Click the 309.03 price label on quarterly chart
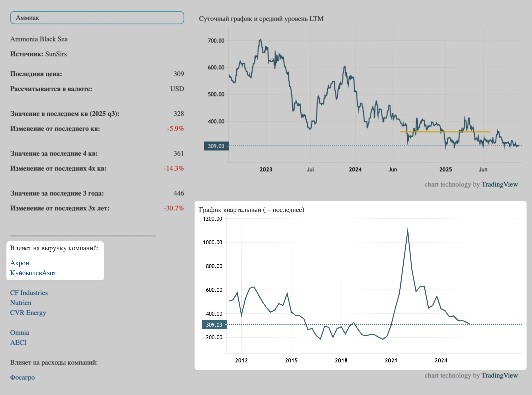The width and height of the screenshot is (532, 395). click(x=214, y=325)
